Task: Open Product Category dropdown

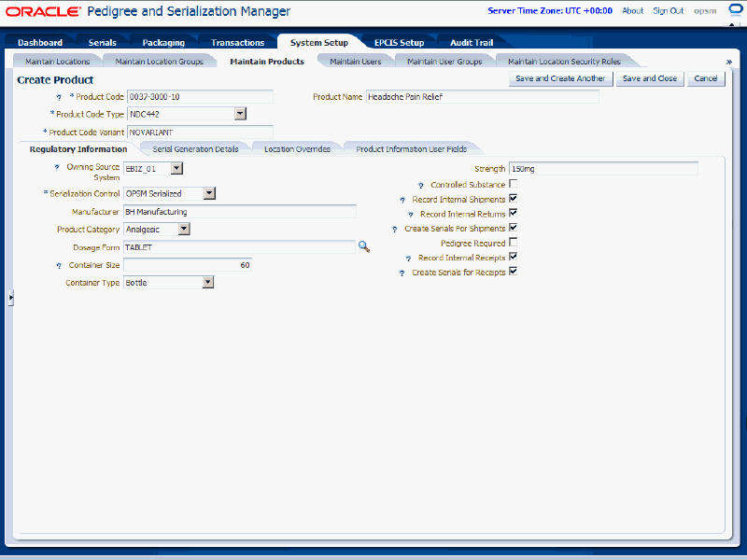Action: 184,229
